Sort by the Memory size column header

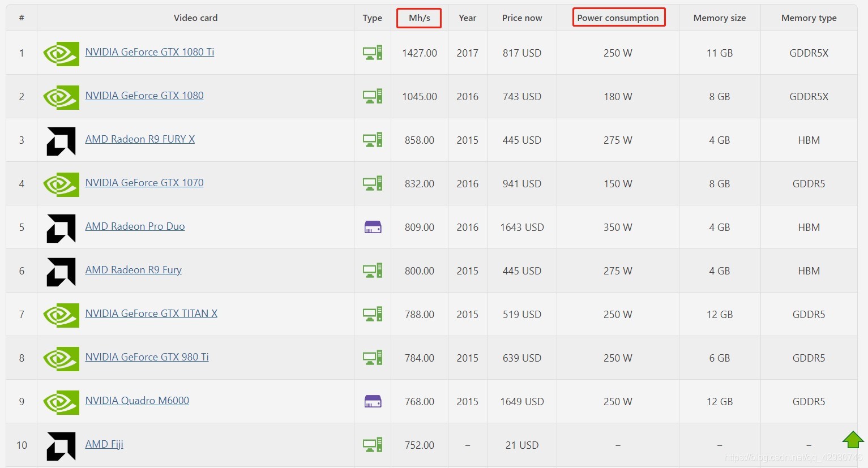point(720,18)
